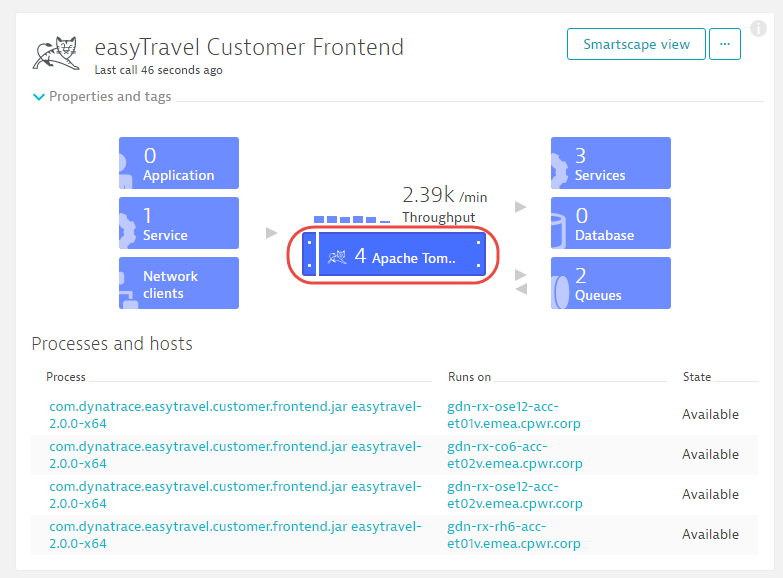Open the more options ellipsis button
The height and width of the screenshot is (578, 783).
point(725,44)
